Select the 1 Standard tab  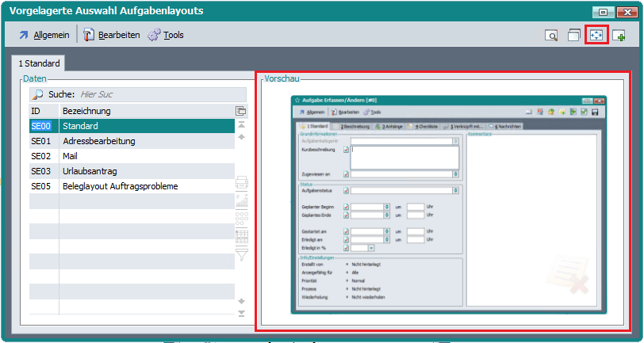click(39, 64)
